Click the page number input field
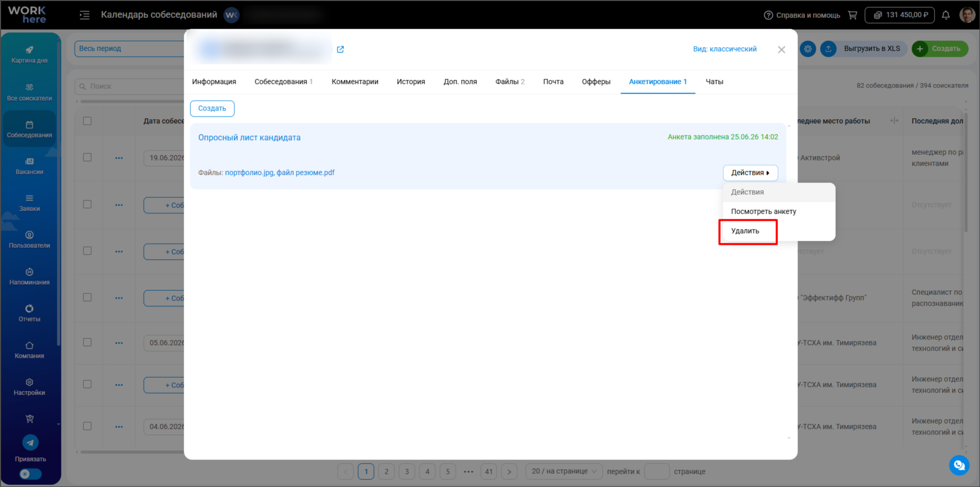 coord(657,471)
